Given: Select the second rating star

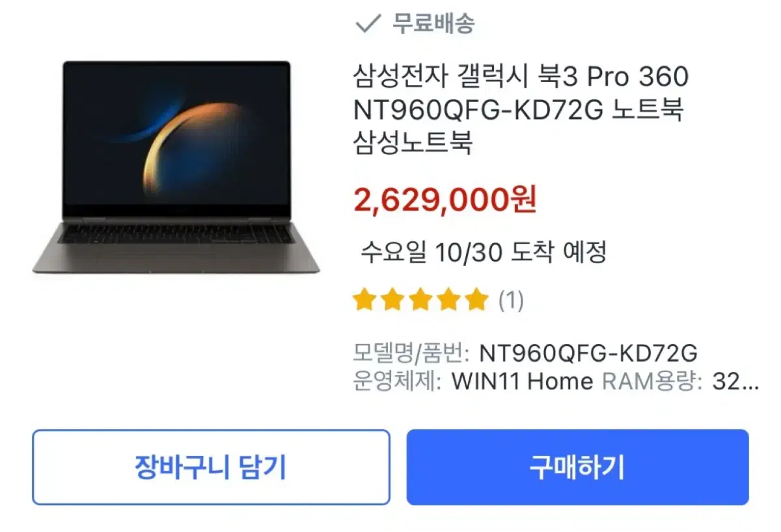Looking at the screenshot, I should [x=392, y=300].
